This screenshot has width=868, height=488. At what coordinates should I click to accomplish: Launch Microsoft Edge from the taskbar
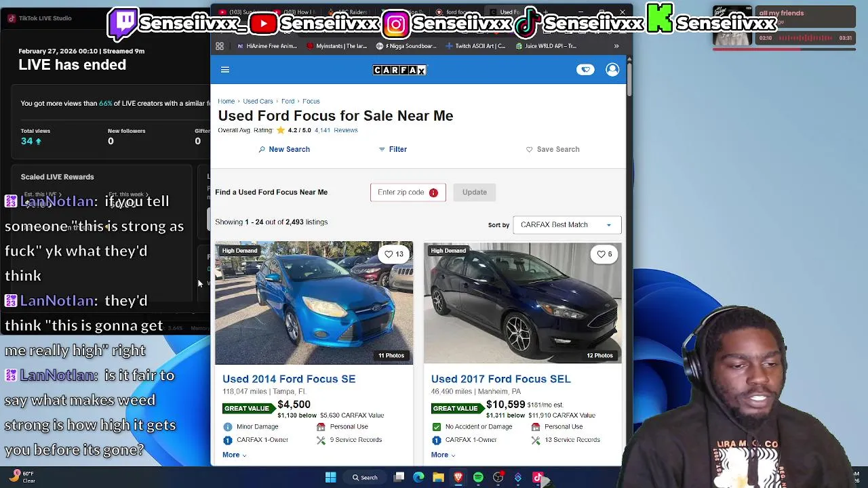418,478
